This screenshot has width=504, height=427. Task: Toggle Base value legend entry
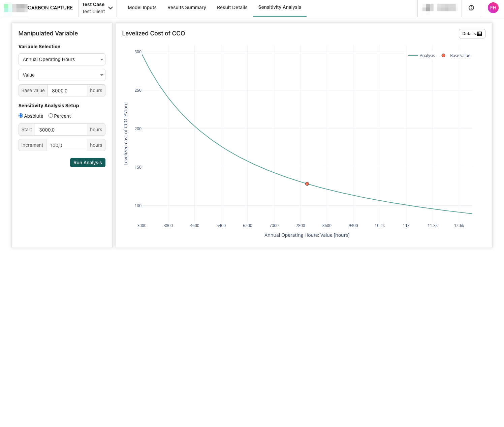[x=456, y=56]
